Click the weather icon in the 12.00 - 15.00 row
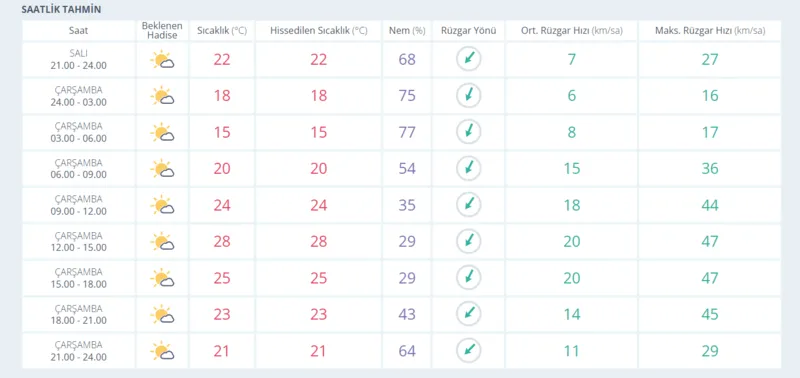This screenshot has height=378, width=800. click(x=162, y=242)
